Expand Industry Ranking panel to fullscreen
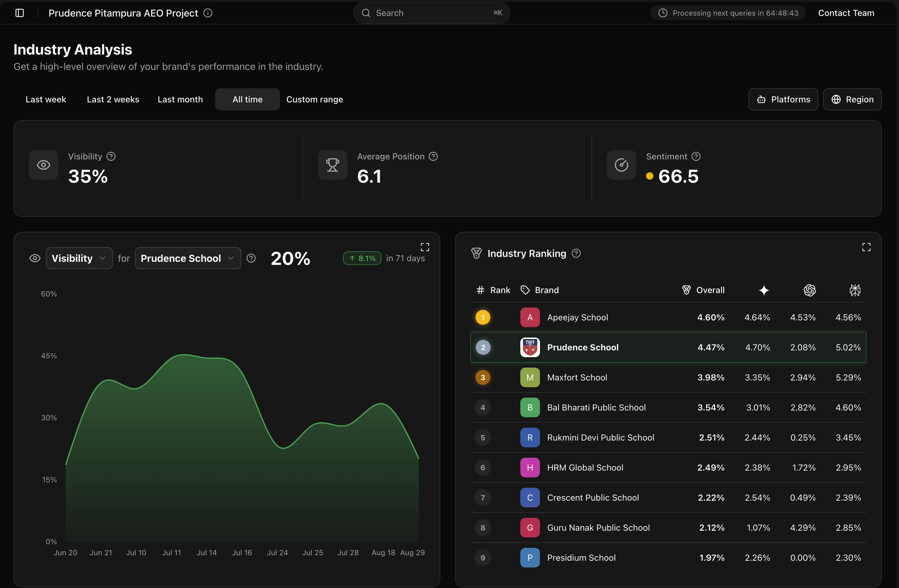 pyautogui.click(x=866, y=247)
